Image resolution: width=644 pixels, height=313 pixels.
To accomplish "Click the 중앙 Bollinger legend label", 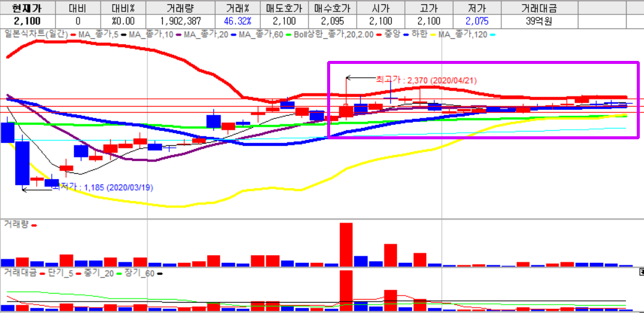I will [392, 34].
